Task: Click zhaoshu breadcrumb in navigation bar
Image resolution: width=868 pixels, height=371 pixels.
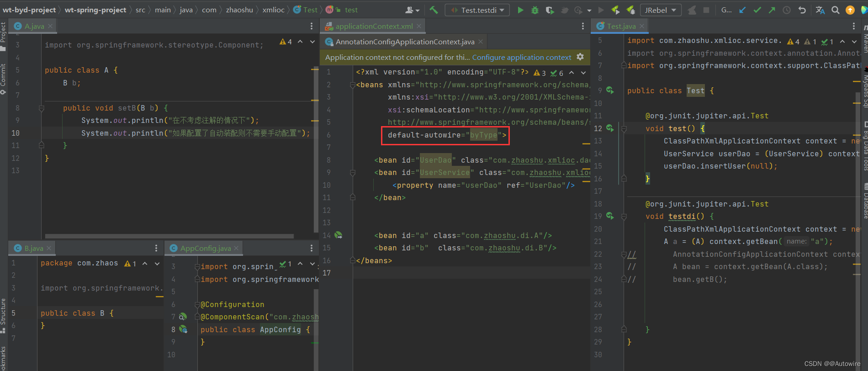Action: pos(239,10)
